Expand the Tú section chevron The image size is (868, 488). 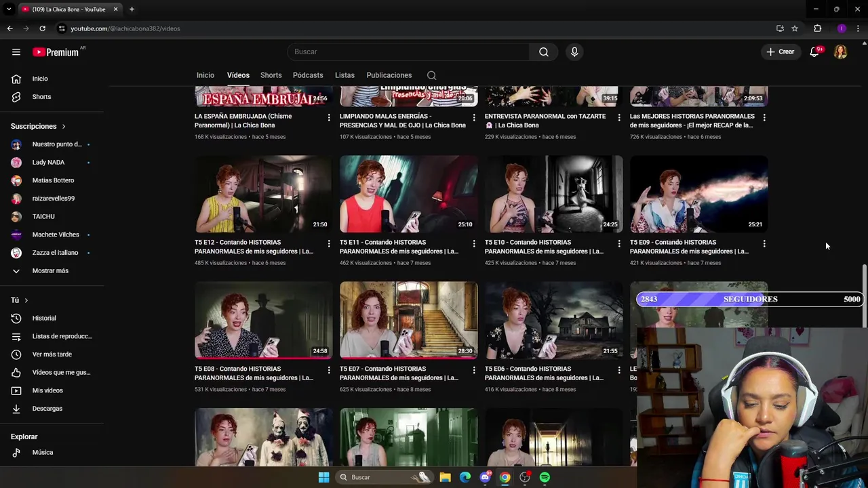tap(26, 300)
